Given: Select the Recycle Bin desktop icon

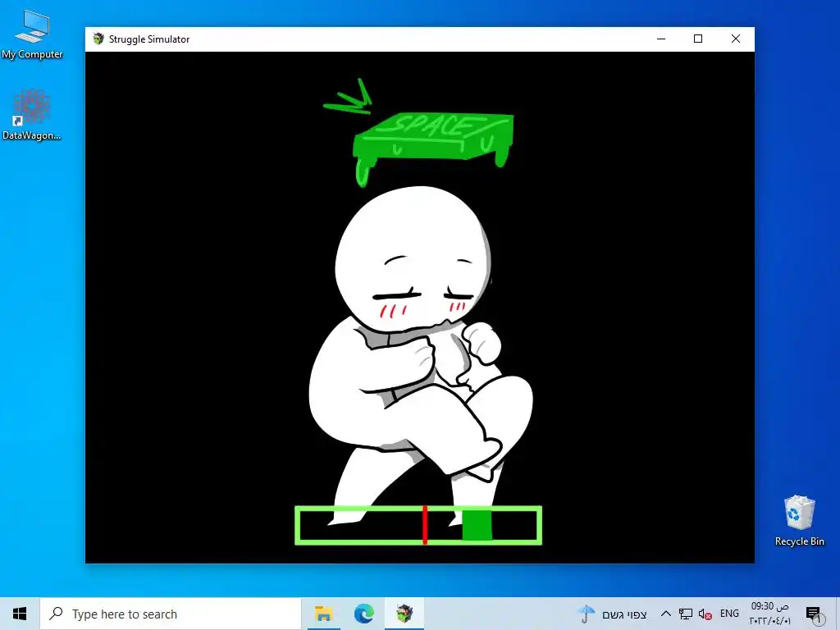Looking at the screenshot, I should pyautogui.click(x=799, y=521).
